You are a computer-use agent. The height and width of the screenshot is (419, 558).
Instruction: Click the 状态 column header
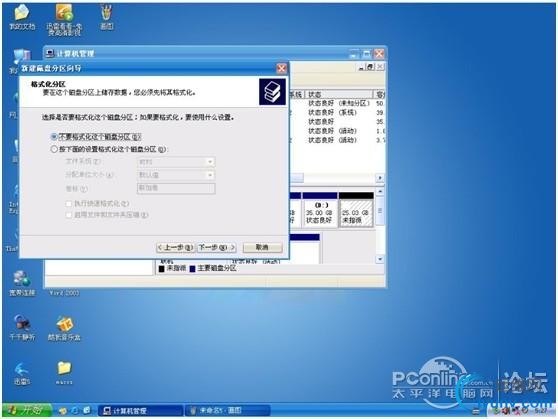(339, 94)
